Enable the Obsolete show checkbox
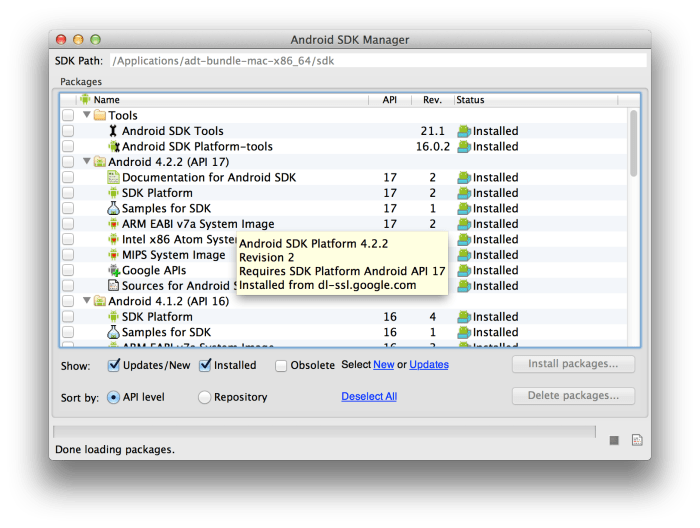This screenshot has width=700, height=528. [x=281, y=366]
